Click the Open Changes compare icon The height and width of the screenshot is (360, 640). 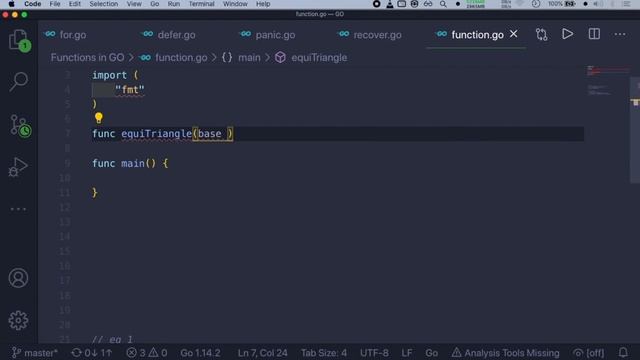point(541,34)
